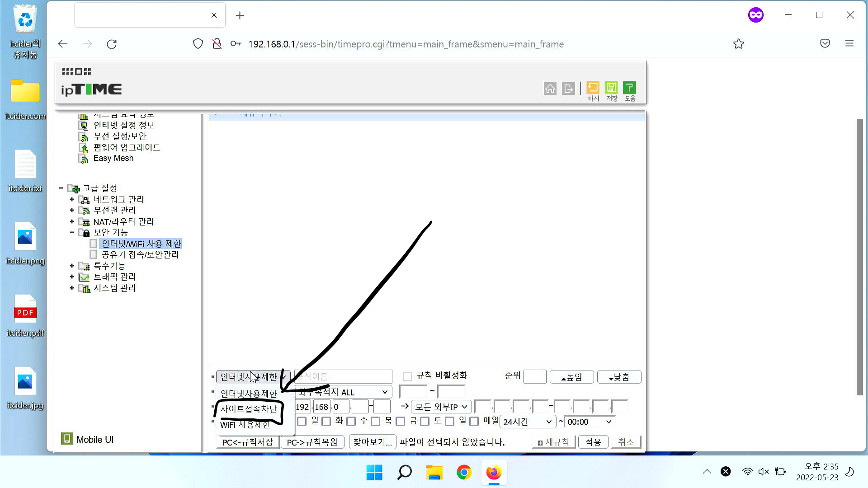Open the ALL destination dropdown
This screenshot has width=868, height=488.
pyautogui.click(x=344, y=392)
